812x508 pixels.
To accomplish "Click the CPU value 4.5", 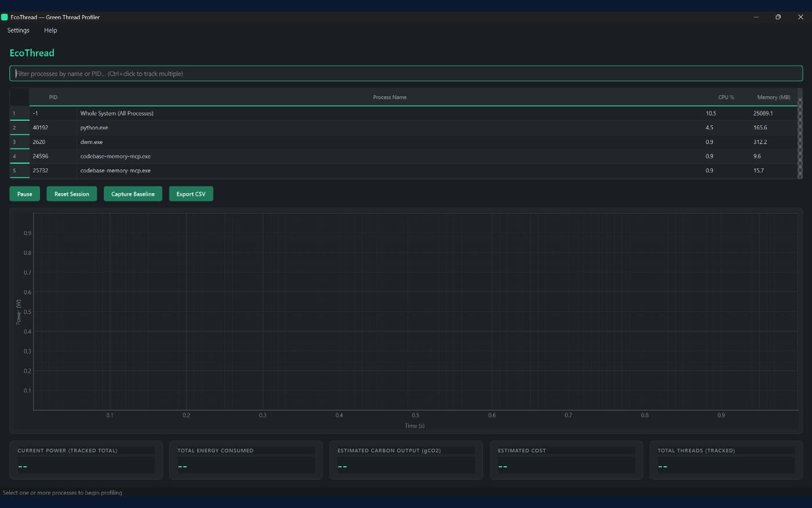I will [709, 128].
